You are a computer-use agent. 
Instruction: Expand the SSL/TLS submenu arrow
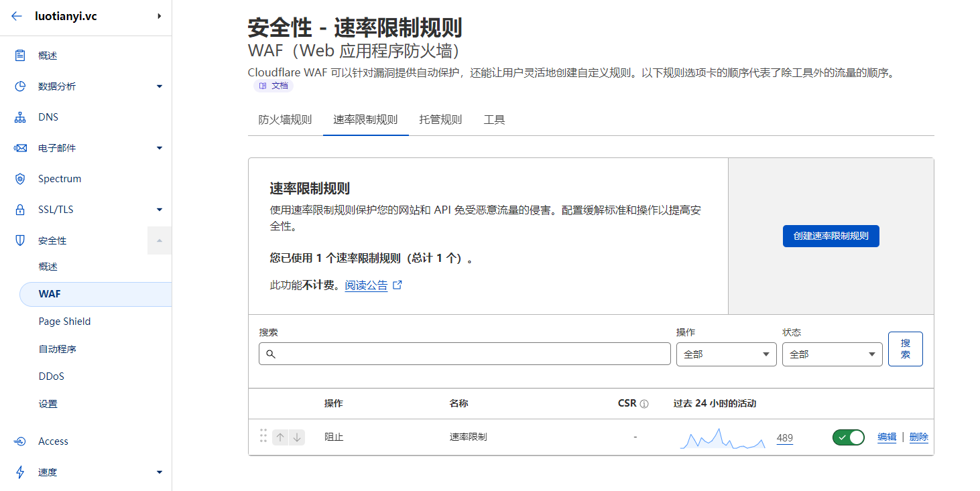[x=160, y=210]
